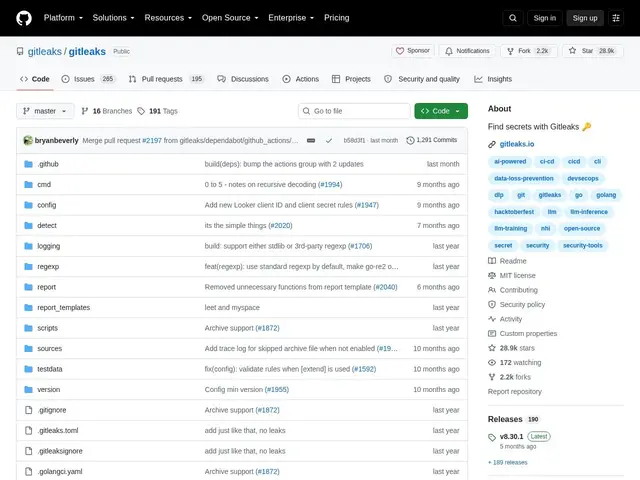
Task: Switch to the Projects tab
Action: (351, 79)
